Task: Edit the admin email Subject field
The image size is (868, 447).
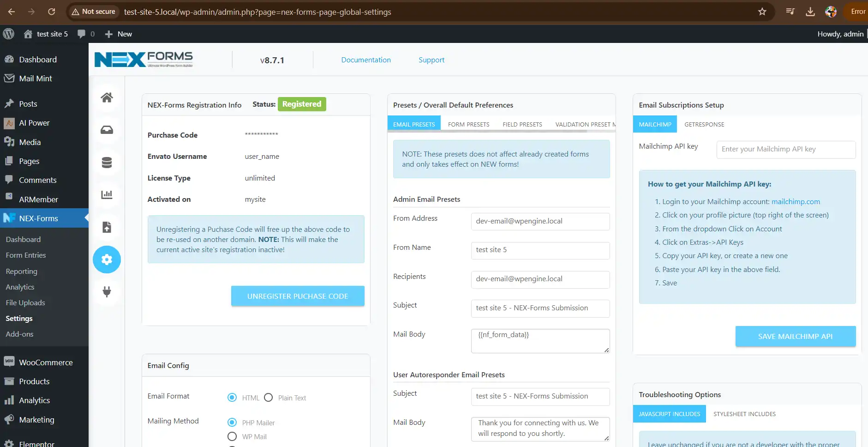Action: (x=540, y=308)
